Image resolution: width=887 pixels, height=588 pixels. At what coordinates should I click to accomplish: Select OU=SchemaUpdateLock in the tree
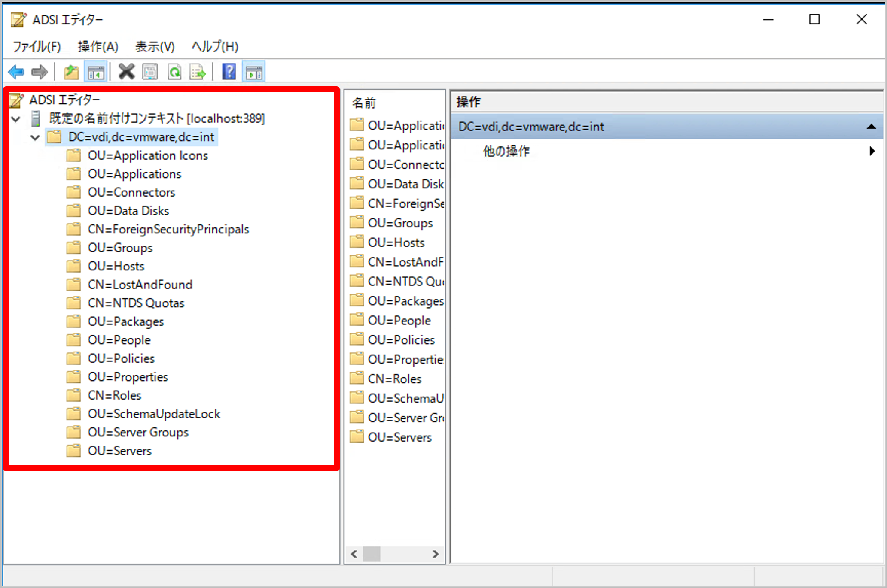(x=154, y=414)
